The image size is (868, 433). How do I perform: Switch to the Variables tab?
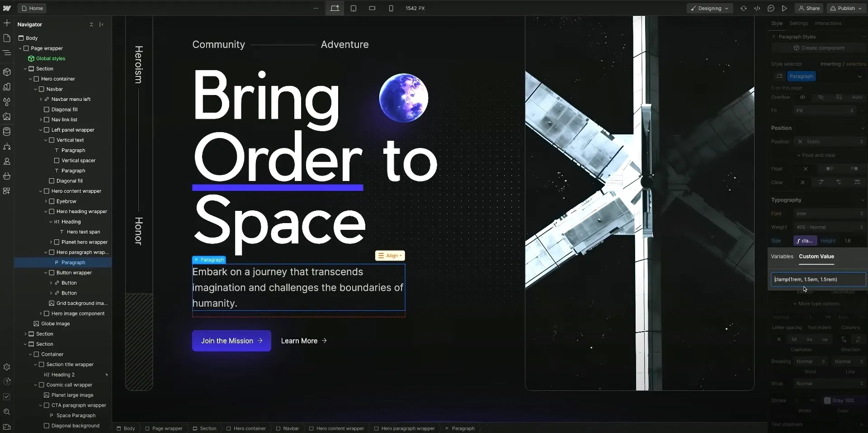(x=782, y=256)
